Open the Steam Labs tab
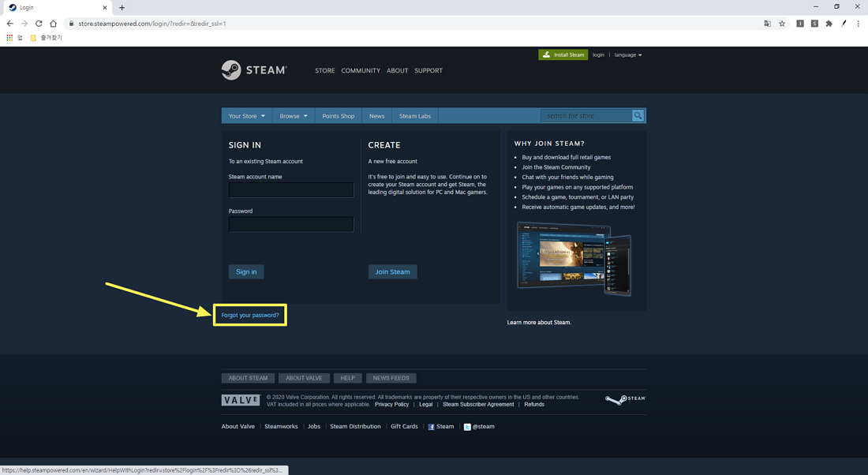 point(415,116)
